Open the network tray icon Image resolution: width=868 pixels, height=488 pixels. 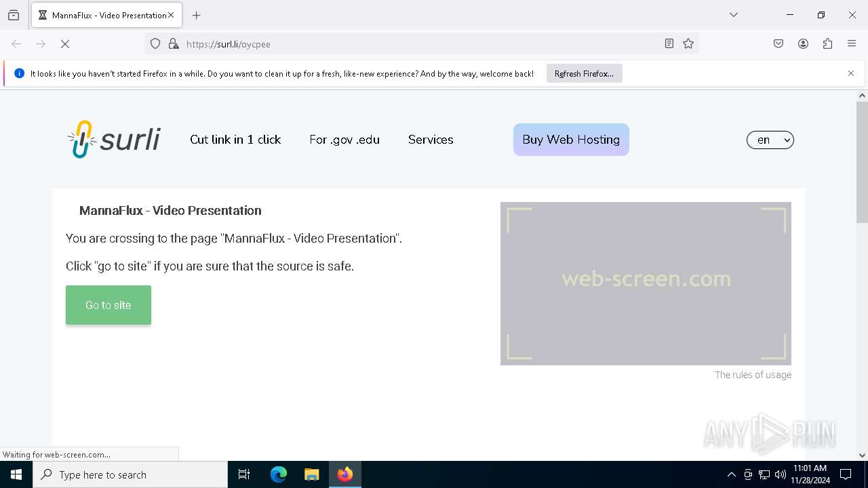point(764,474)
